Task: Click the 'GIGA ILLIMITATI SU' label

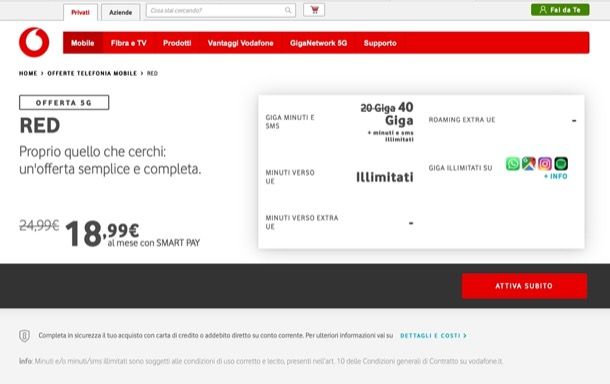Action: coord(460,168)
